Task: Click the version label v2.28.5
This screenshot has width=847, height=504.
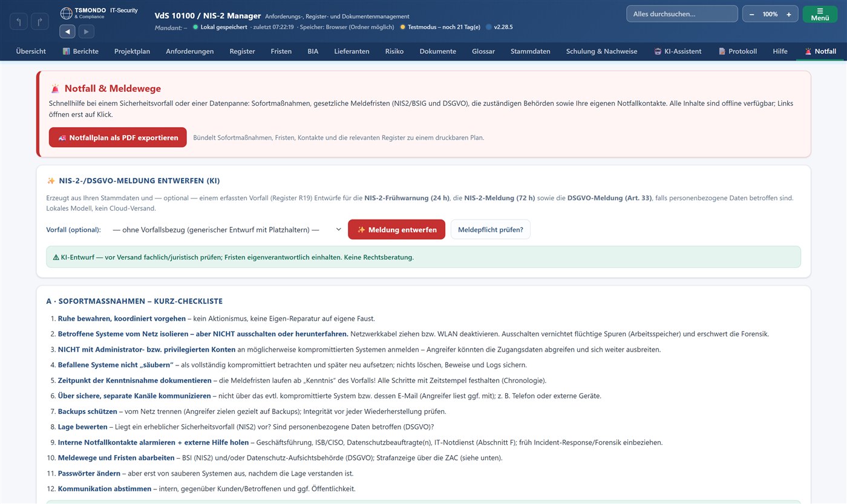Action: [x=500, y=27]
